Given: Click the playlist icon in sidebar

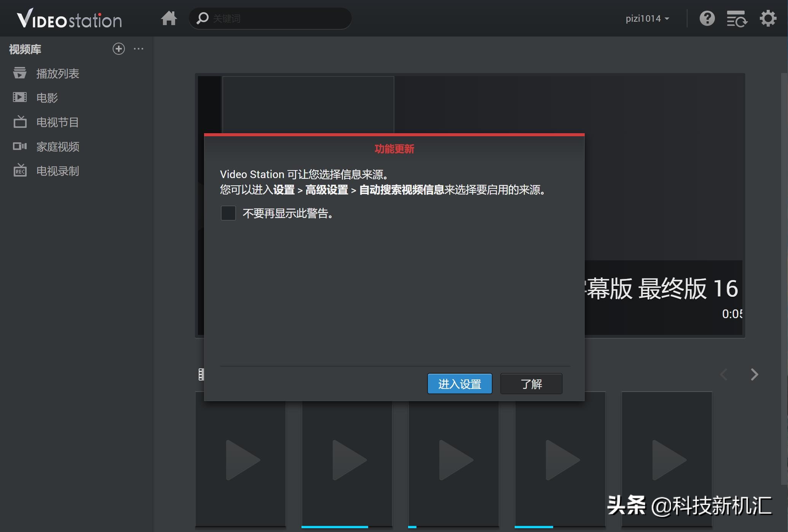Looking at the screenshot, I should point(20,73).
